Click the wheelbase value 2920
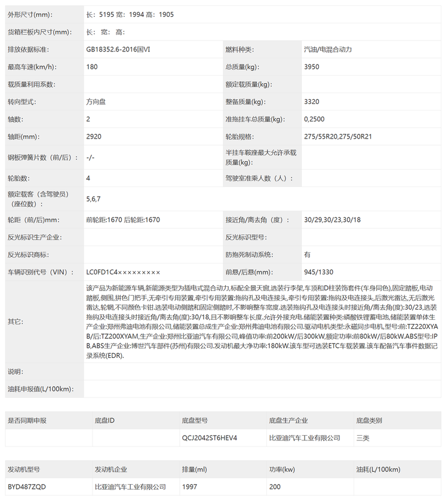Image resolution: width=448 pixels, height=502 pixels. point(94,137)
